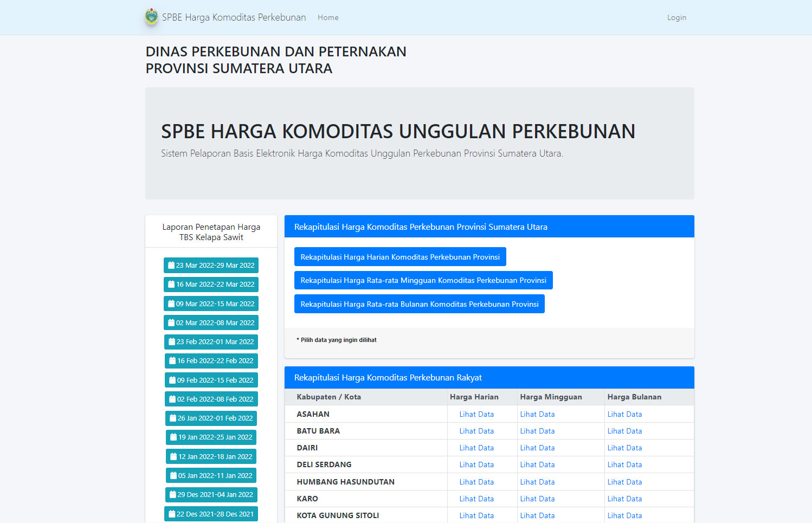The image size is (812, 523).
Task: Click calendar icon on 16 Mar 2022-22 Mar 2022
Action: pyautogui.click(x=171, y=285)
